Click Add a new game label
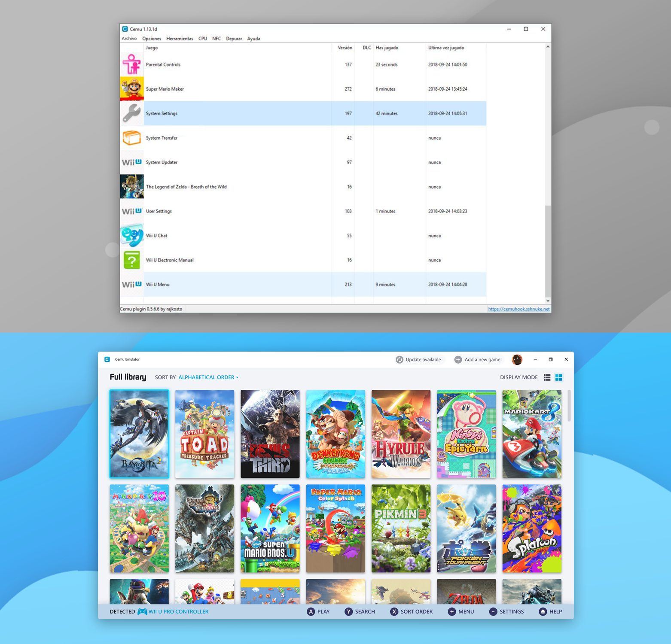 [482, 360]
